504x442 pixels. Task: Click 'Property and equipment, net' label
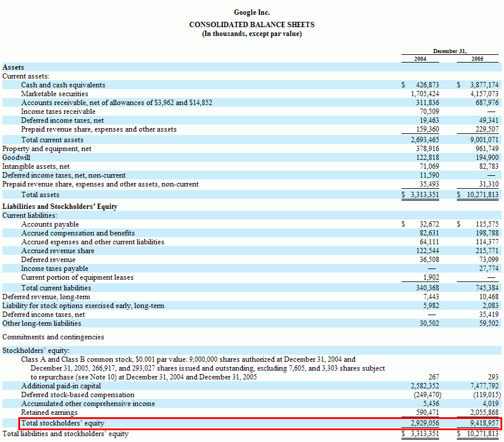pyautogui.click(x=47, y=149)
